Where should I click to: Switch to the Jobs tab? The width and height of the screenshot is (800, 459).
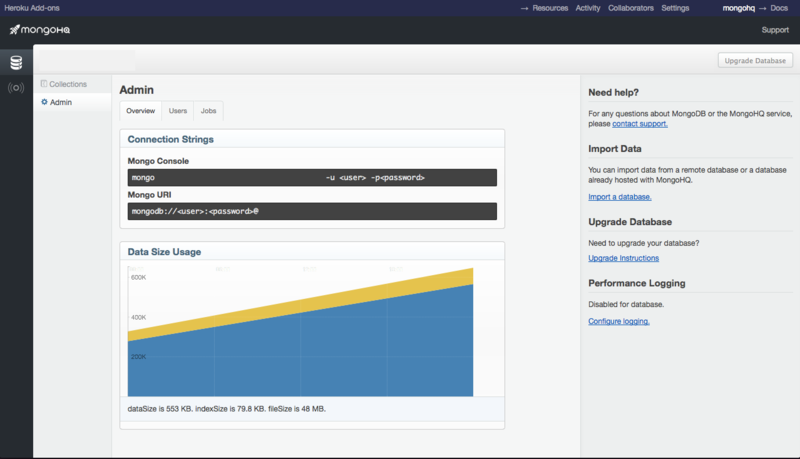point(208,111)
